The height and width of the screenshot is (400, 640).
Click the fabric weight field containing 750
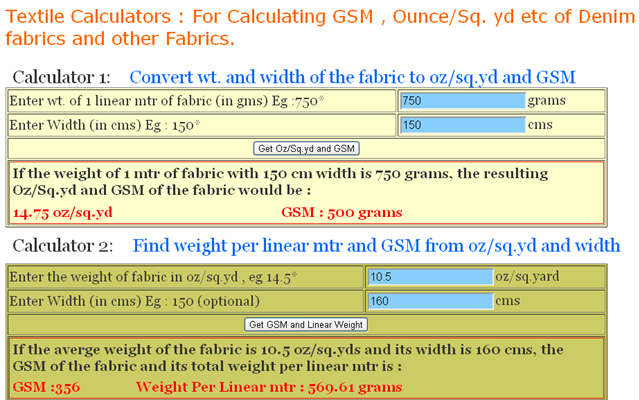click(x=462, y=100)
